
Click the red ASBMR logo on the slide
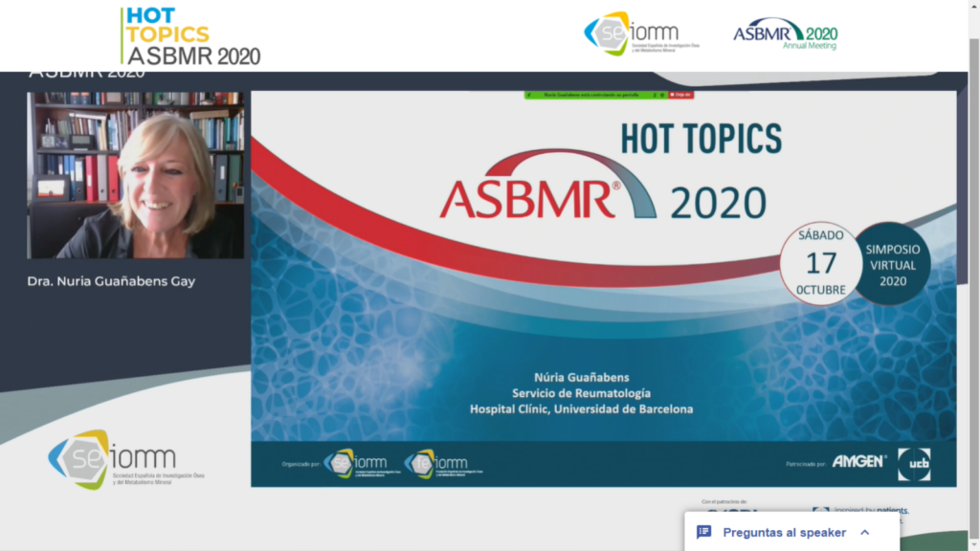[546, 185]
